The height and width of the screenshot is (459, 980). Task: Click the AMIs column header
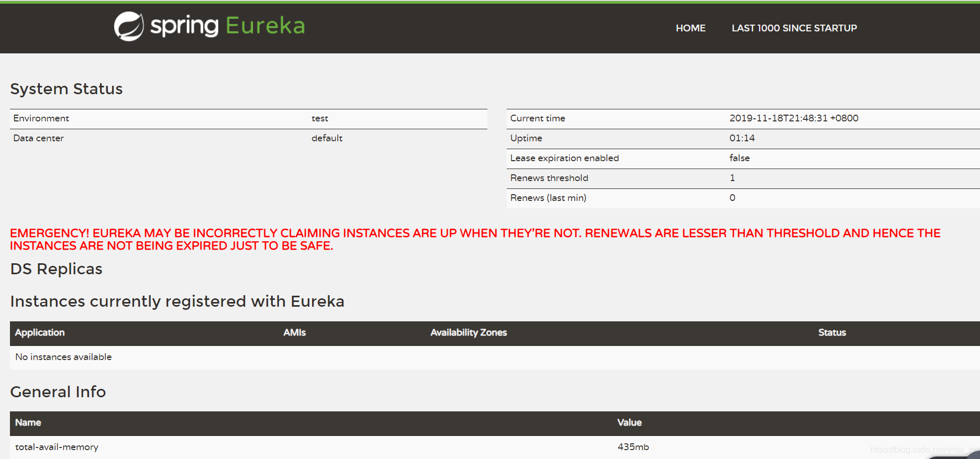tap(295, 333)
